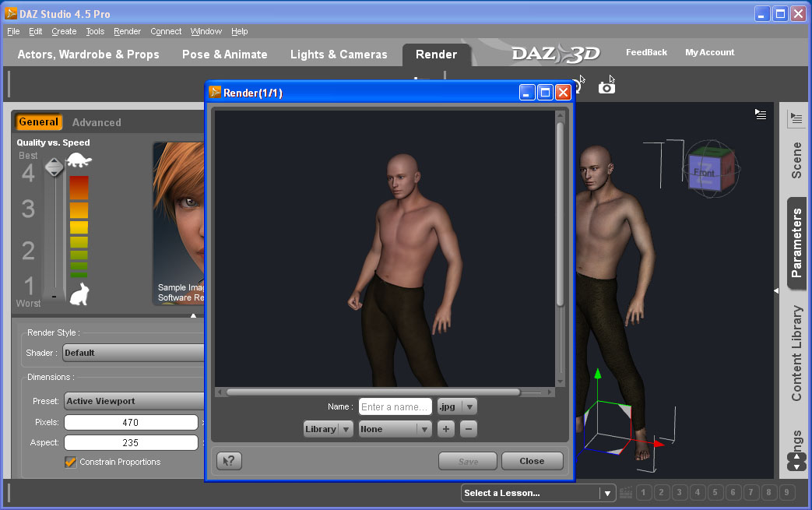Click the minus button in render dialog
The width and height of the screenshot is (812, 510).
(x=468, y=429)
